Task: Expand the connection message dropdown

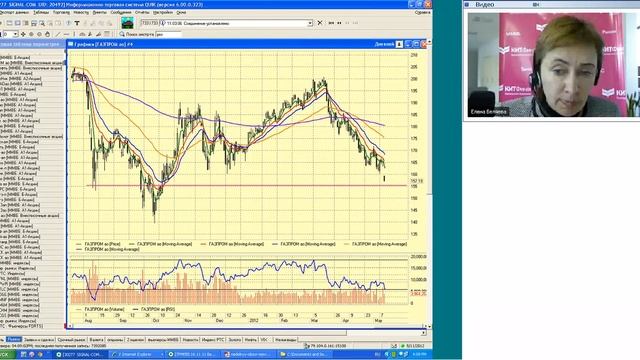Action: [310, 23]
